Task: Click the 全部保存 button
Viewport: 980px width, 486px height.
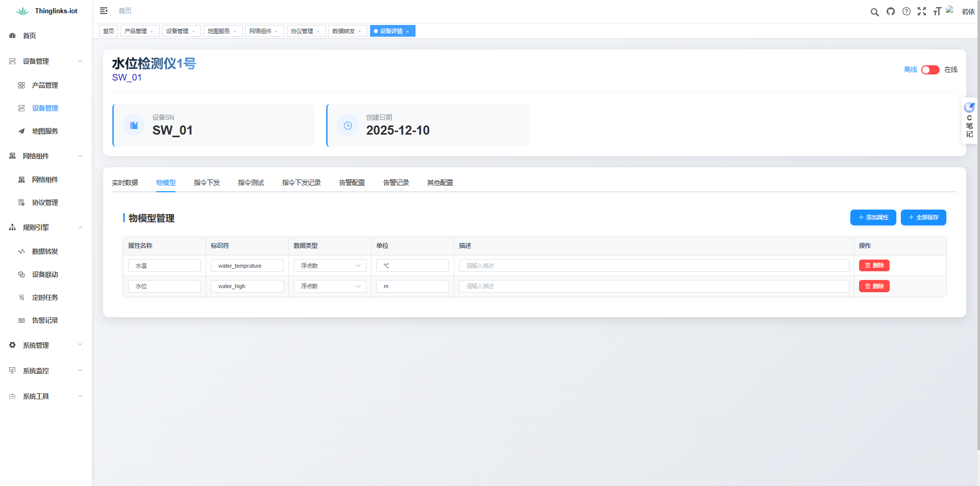Action: click(x=923, y=217)
